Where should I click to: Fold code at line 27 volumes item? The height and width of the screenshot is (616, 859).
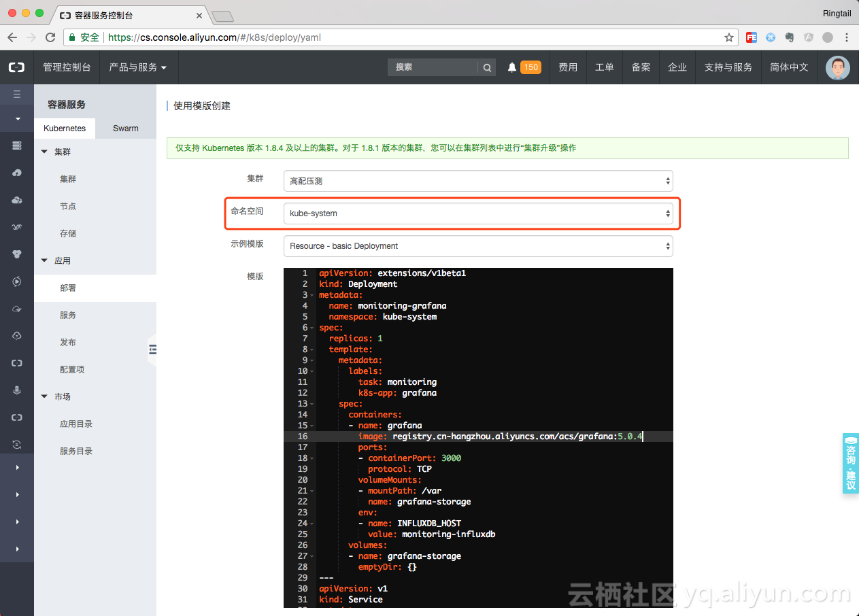311,556
